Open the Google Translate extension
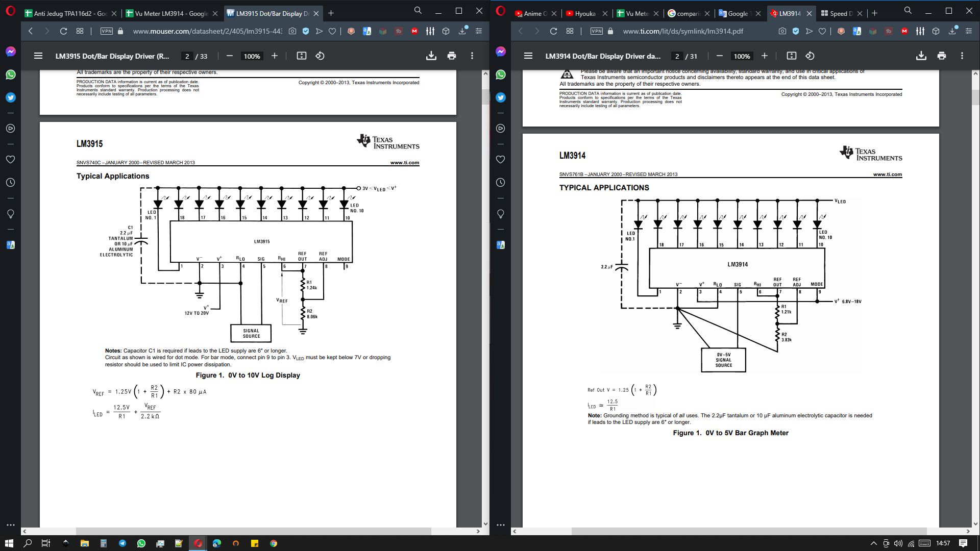 click(x=366, y=31)
